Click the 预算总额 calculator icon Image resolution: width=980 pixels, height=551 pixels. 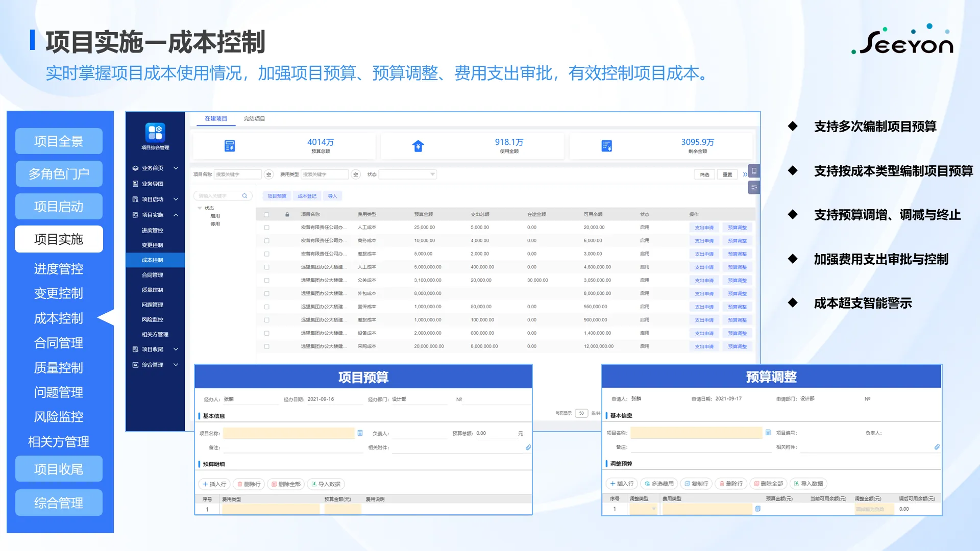click(x=230, y=146)
